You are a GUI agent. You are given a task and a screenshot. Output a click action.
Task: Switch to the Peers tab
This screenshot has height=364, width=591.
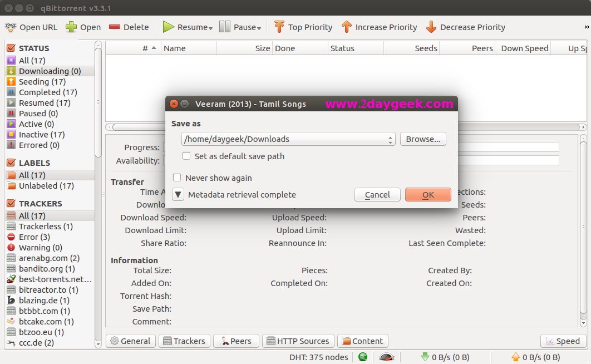[237, 341]
